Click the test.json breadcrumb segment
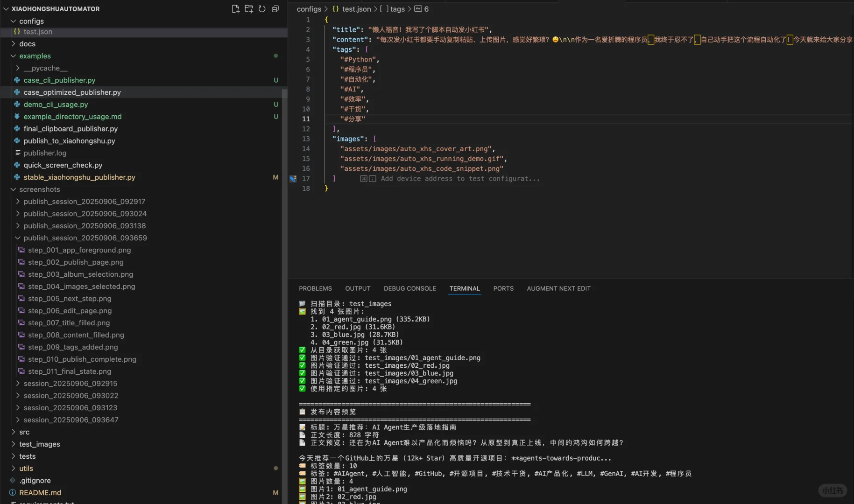Viewport: 854px width, 504px height. [x=356, y=9]
